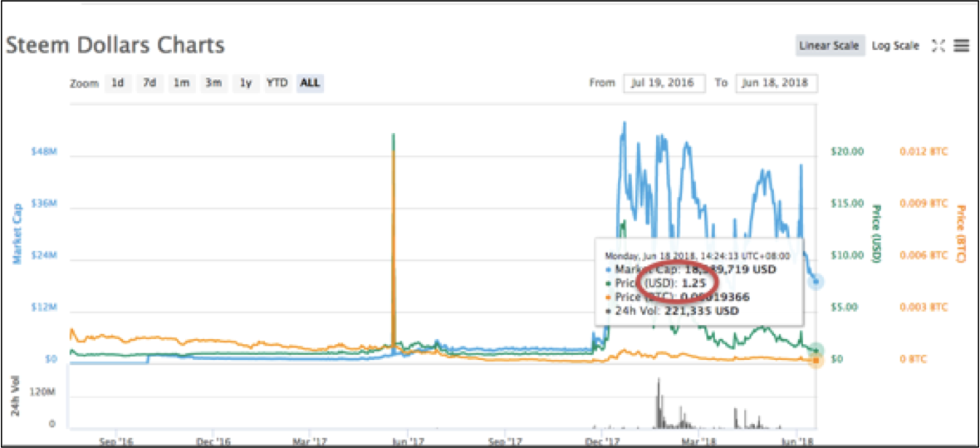Screen dimensions: 980x448
Task: Click the 0.012 BTC axis value
Action: click(x=924, y=151)
